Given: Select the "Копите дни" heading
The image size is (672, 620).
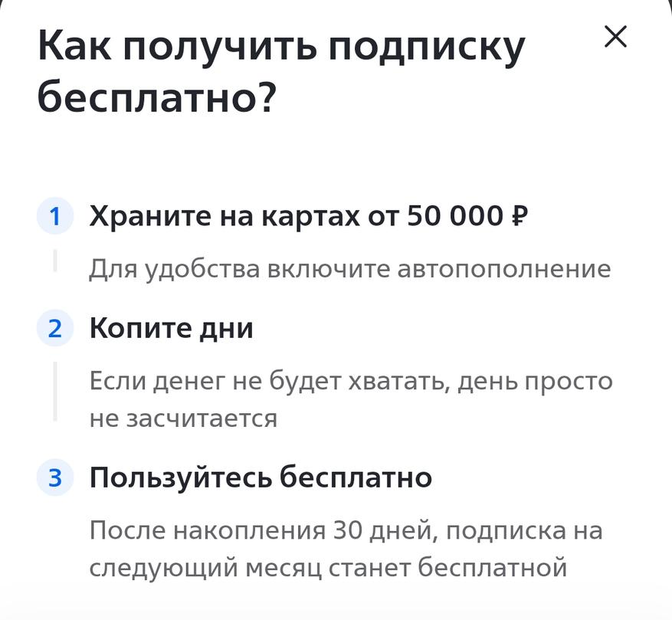Looking at the screenshot, I should tap(171, 329).
